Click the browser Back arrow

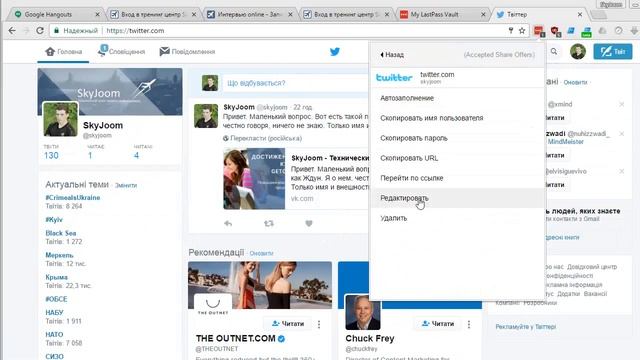12,31
